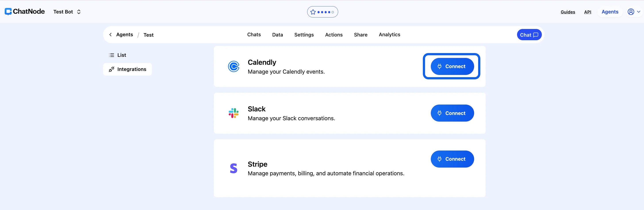The width and height of the screenshot is (644, 210).
Task: Connect the Calendly integration
Action: (452, 66)
